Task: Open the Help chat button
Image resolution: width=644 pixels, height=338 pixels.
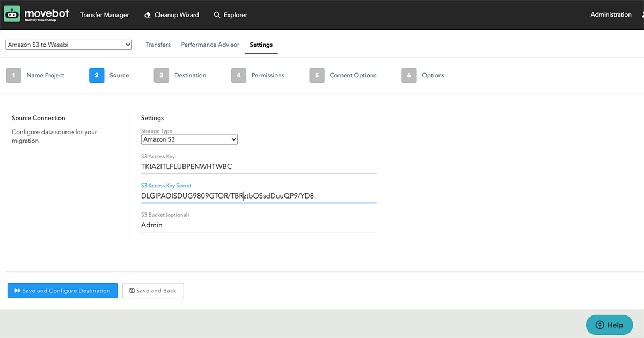Action: point(609,325)
